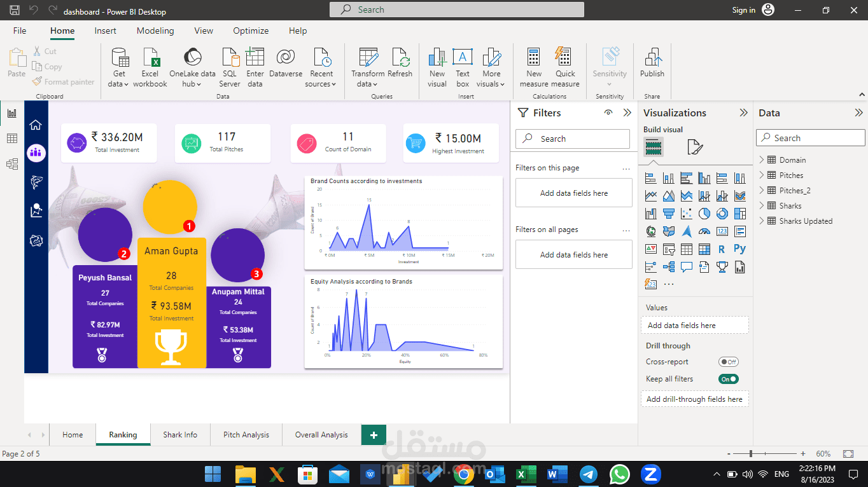Zoom out with the minus button
Screen dimensions: 868x487
pos(729,454)
